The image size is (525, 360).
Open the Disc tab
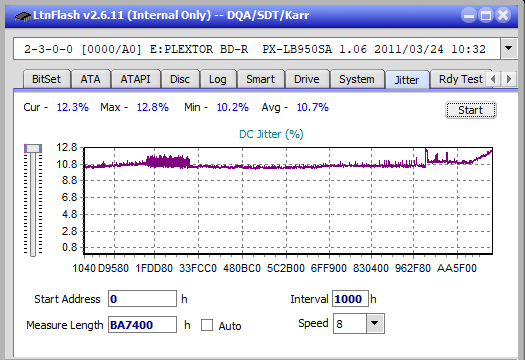[180, 79]
